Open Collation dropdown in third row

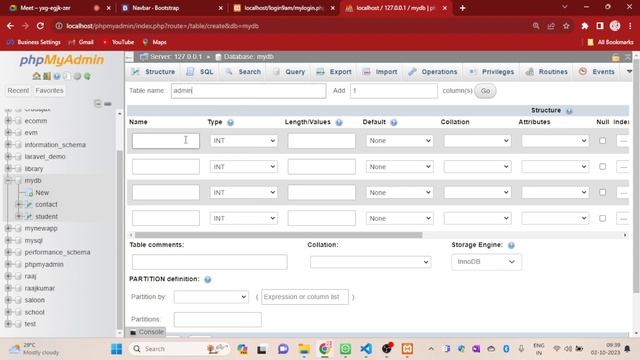pos(477,192)
